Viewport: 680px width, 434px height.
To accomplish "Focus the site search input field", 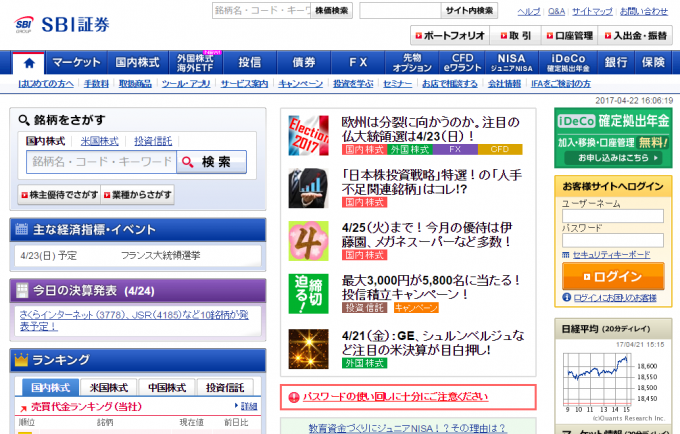I will click(400, 10).
